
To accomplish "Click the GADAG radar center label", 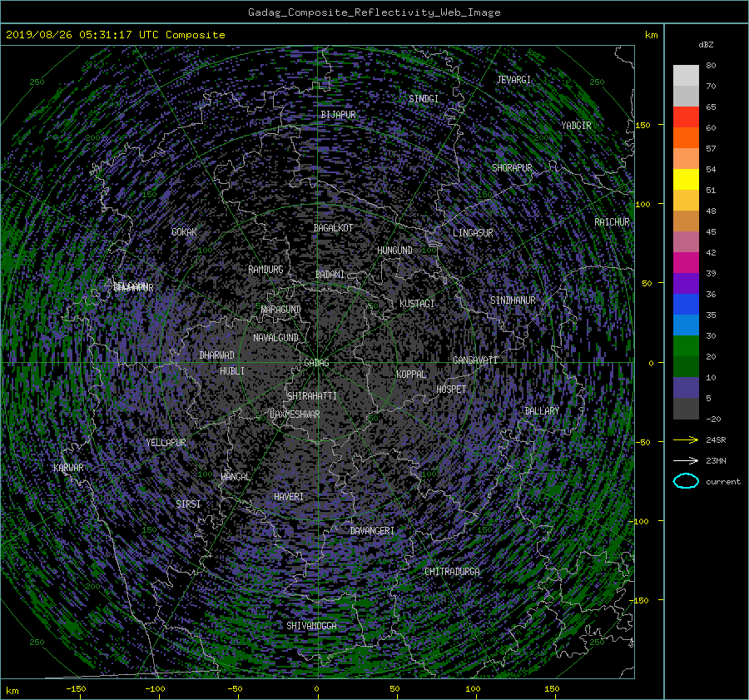I will click(316, 363).
